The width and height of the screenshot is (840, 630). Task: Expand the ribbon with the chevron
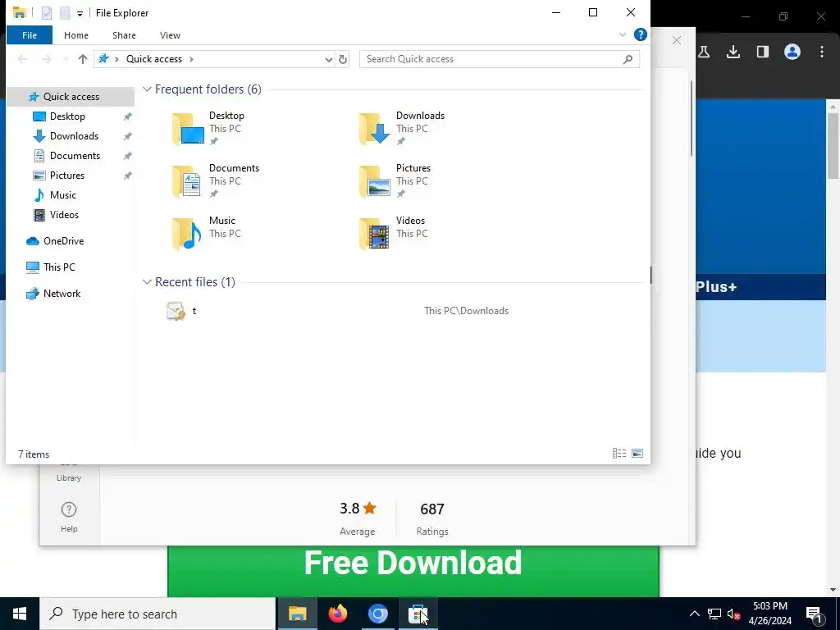[x=623, y=34]
